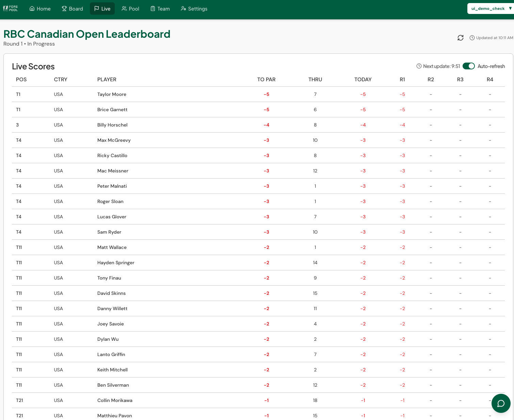Go to the Home tab
Viewport: 514px width, 420px height.
[x=40, y=9]
